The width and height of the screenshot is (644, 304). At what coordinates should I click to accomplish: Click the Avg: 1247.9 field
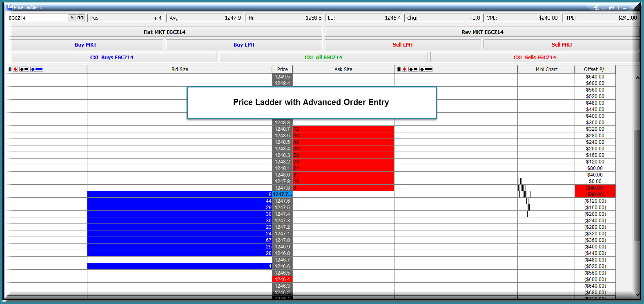click(x=205, y=18)
